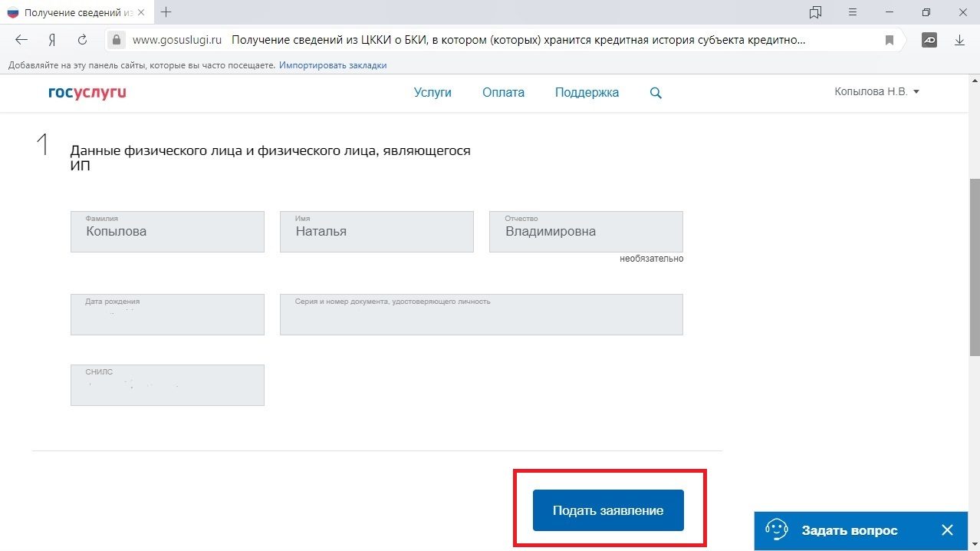Open the Поддержка section

coord(587,92)
